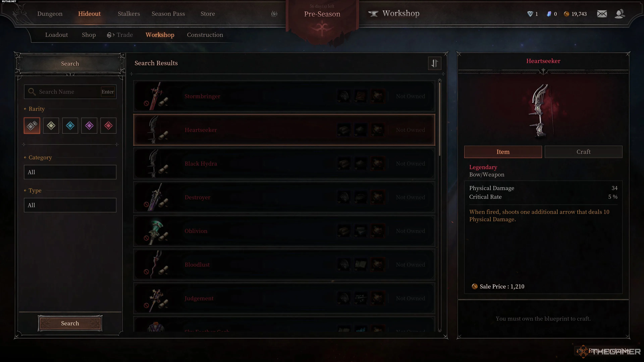
Task: Click the blue crystal currency icon
Action: coord(549,14)
